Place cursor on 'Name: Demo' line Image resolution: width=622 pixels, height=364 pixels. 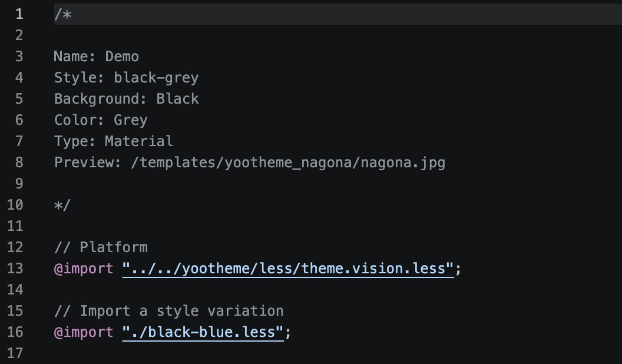(97, 57)
